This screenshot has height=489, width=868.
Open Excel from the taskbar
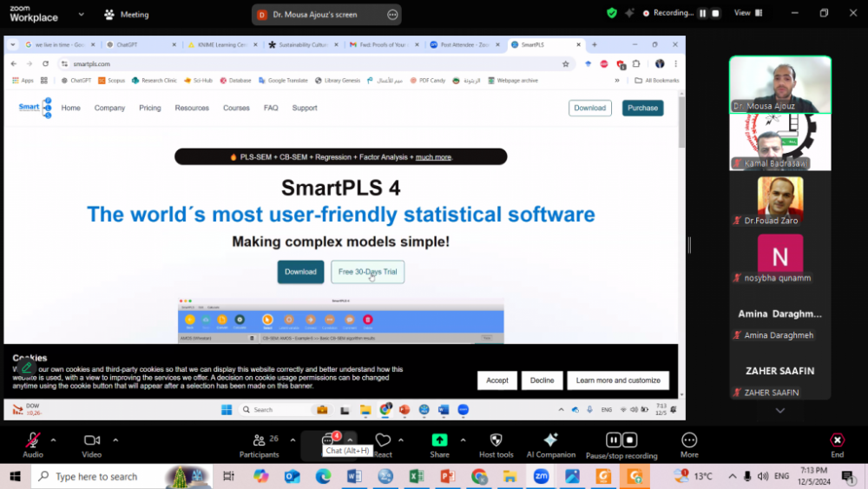[x=417, y=476]
